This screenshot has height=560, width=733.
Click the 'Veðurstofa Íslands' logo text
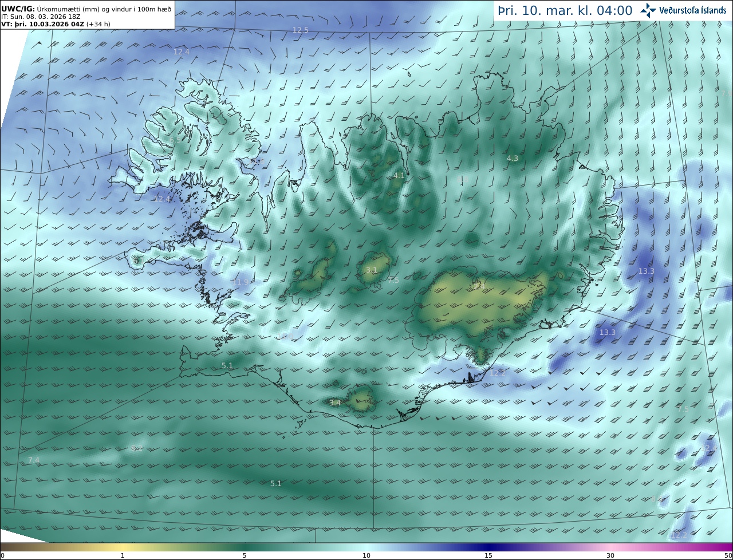point(693,10)
